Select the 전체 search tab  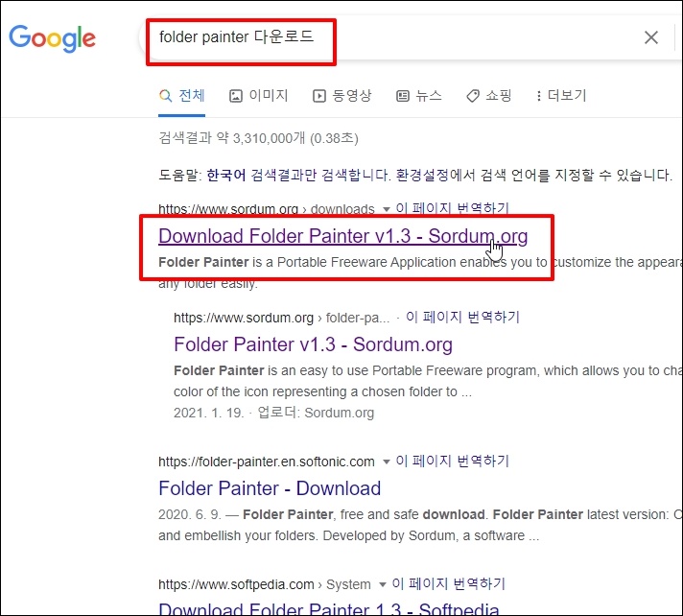point(181,95)
